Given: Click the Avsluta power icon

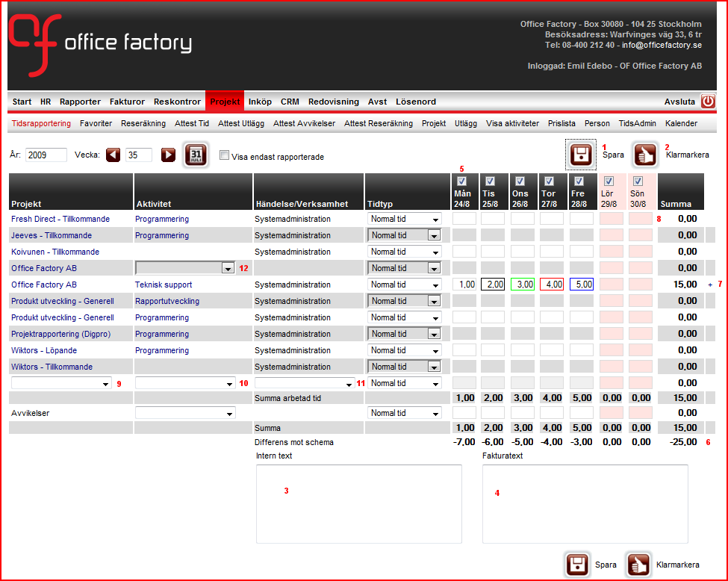Looking at the screenshot, I should click(708, 102).
